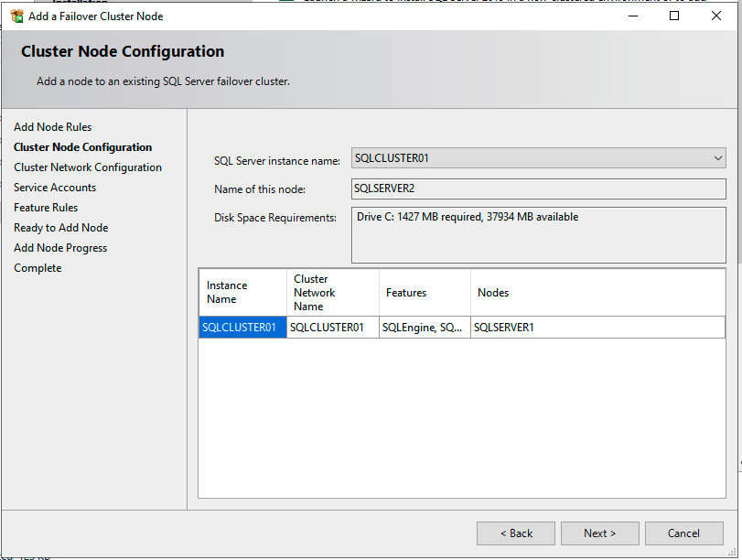This screenshot has width=742, height=560.
Task: Click the Nodes column header
Action: 597,293
